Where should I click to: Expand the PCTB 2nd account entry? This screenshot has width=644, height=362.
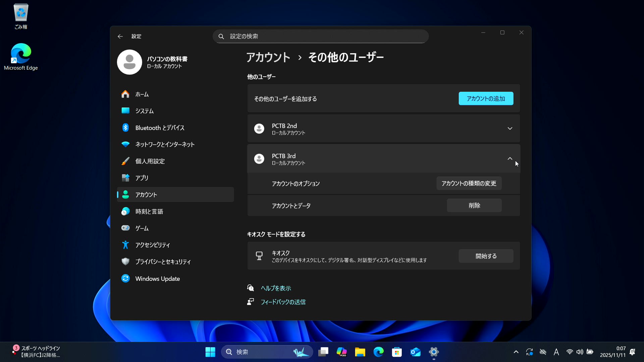[509, 128]
